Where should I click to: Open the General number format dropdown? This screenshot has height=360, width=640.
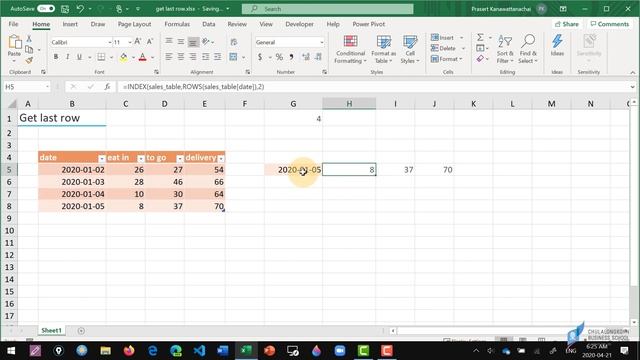pyautogui.click(x=322, y=42)
